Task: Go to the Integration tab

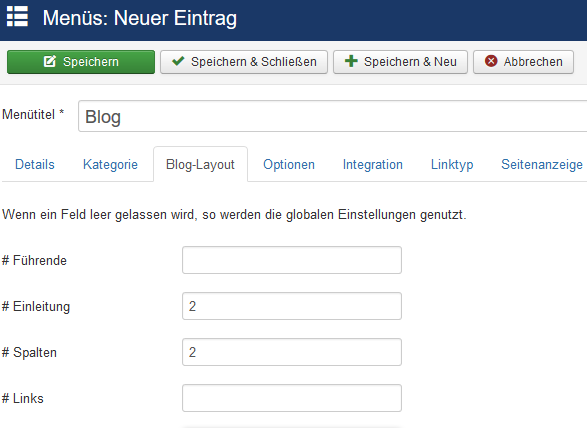Action: click(x=373, y=164)
